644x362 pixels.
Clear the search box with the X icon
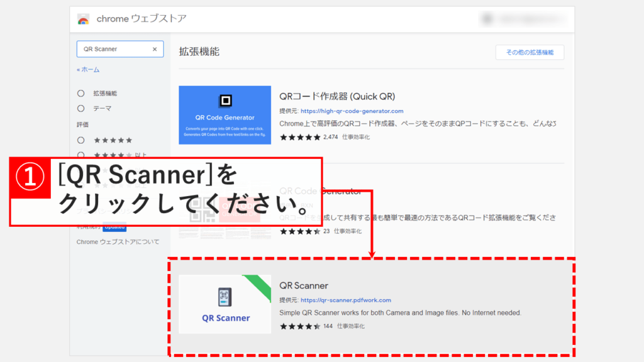point(155,49)
